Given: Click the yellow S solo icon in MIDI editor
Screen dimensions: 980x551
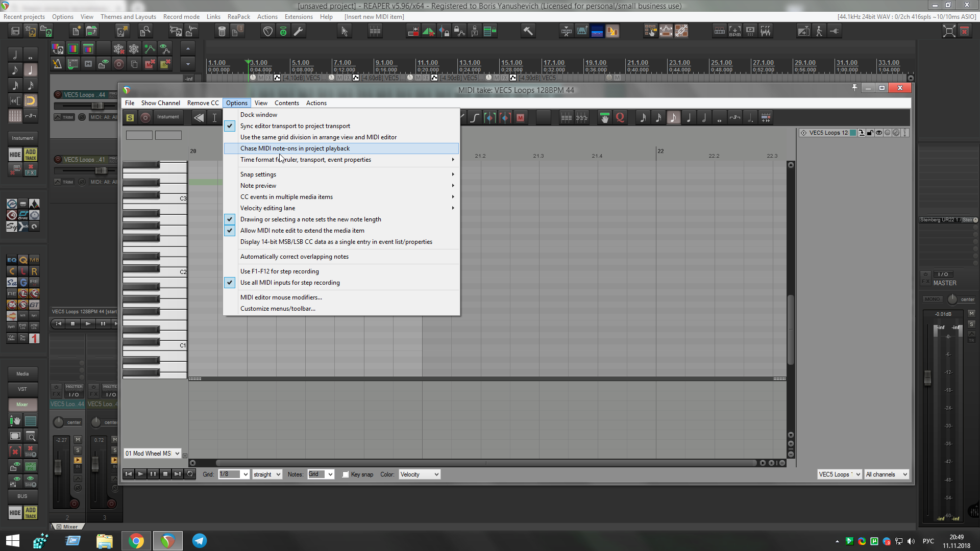Looking at the screenshot, I should (x=130, y=118).
